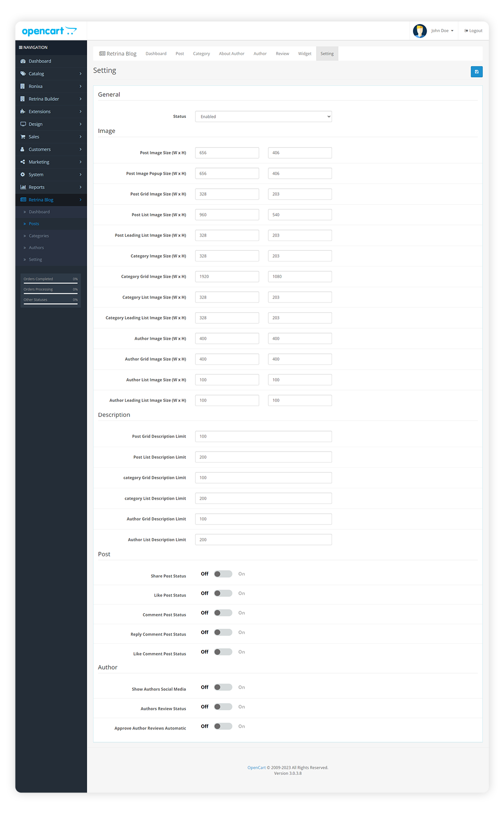The height and width of the screenshot is (827, 504).
Task: Turn on Show Authors Social Media
Action: 223,688
